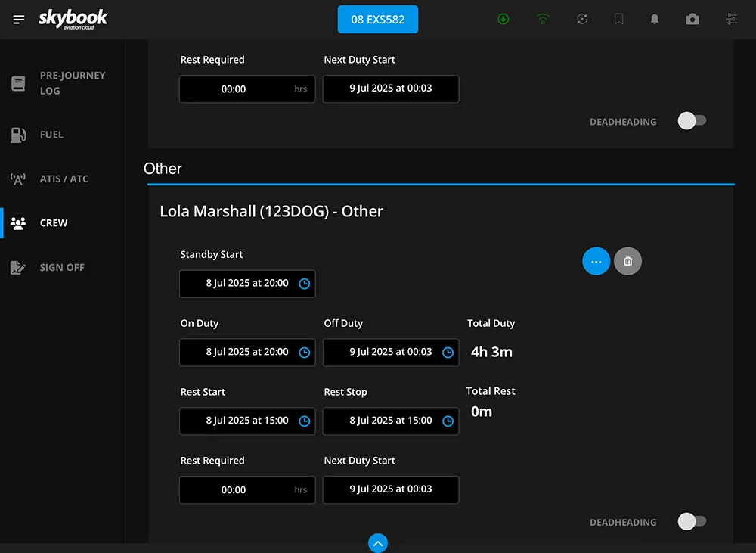This screenshot has width=756, height=553.
Task: Open the settings sliders icon
Action: pyautogui.click(x=731, y=19)
